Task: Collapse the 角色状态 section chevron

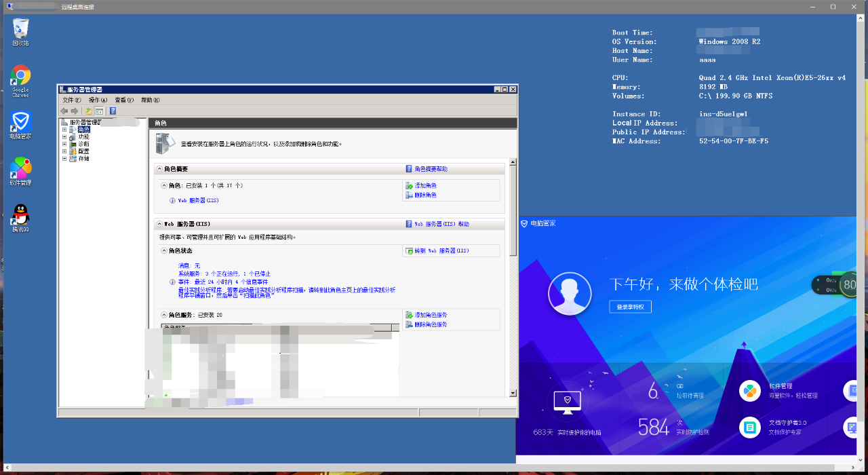Action: tap(163, 251)
